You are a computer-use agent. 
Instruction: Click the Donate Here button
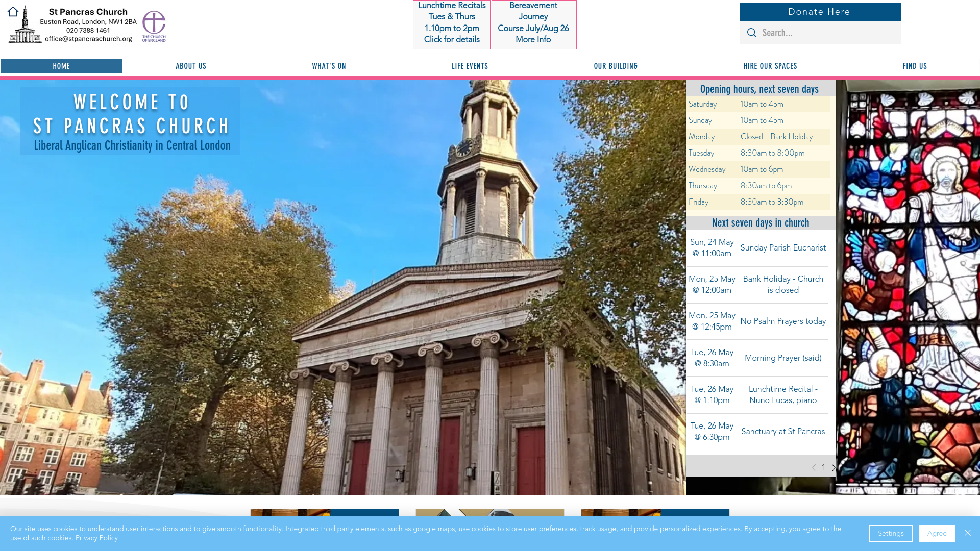(820, 12)
